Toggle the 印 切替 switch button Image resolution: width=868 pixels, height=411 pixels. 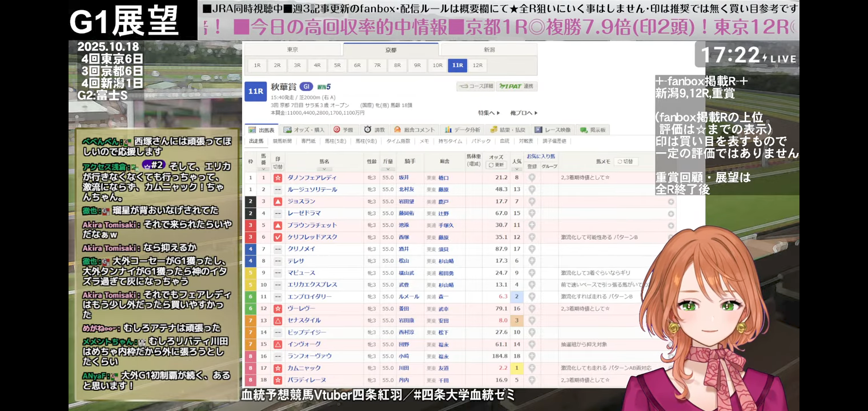click(278, 167)
